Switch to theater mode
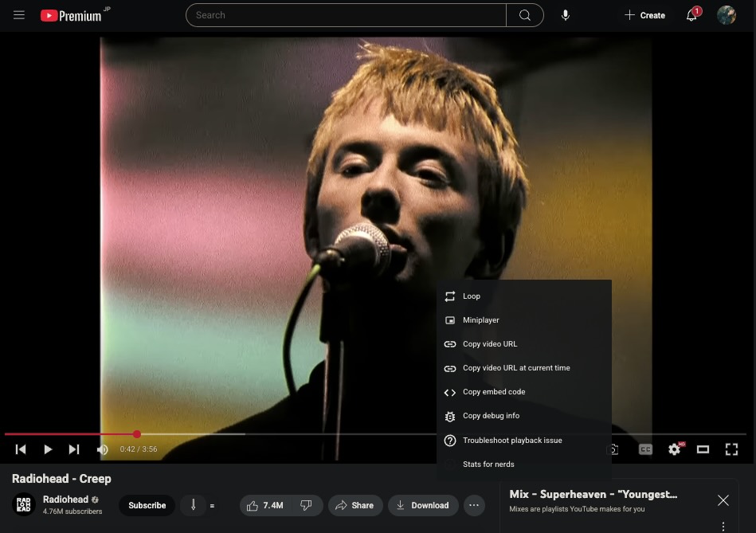This screenshot has height=533, width=756. [x=703, y=449]
